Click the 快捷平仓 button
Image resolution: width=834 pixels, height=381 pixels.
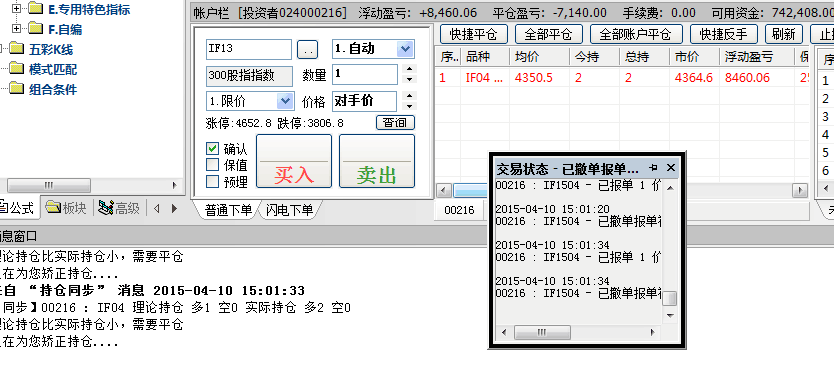(x=474, y=35)
